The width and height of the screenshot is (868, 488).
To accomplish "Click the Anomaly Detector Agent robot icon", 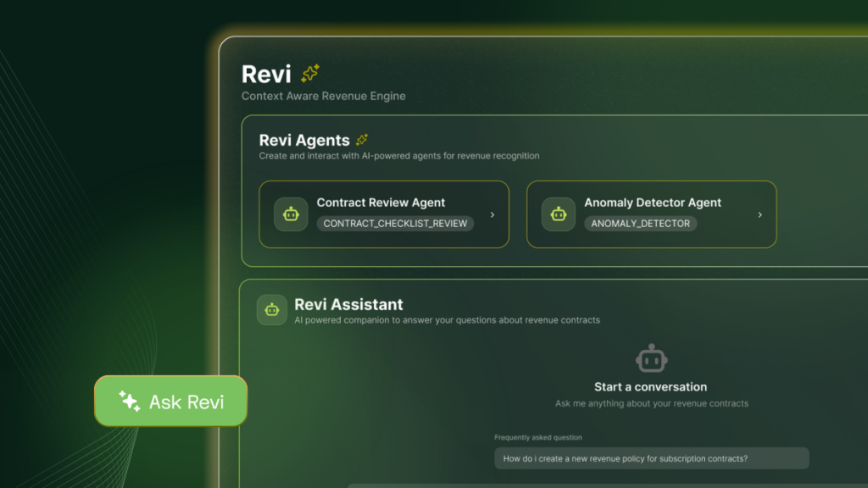I will (x=559, y=214).
